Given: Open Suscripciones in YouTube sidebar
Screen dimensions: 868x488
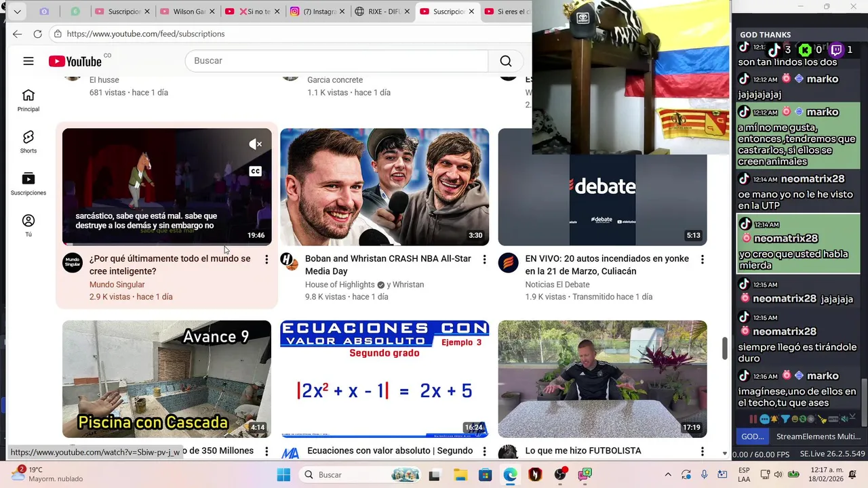Looking at the screenshot, I should [28, 184].
